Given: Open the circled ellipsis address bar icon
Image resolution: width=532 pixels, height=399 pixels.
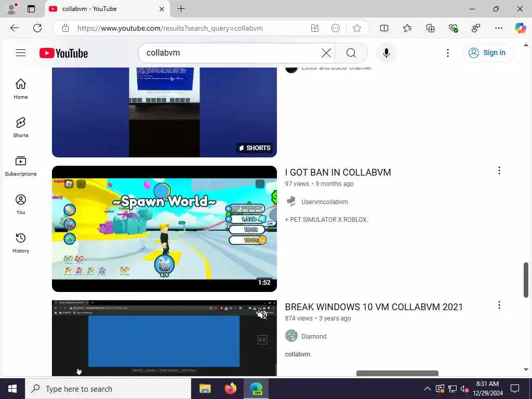Looking at the screenshot, I should coord(335,28).
